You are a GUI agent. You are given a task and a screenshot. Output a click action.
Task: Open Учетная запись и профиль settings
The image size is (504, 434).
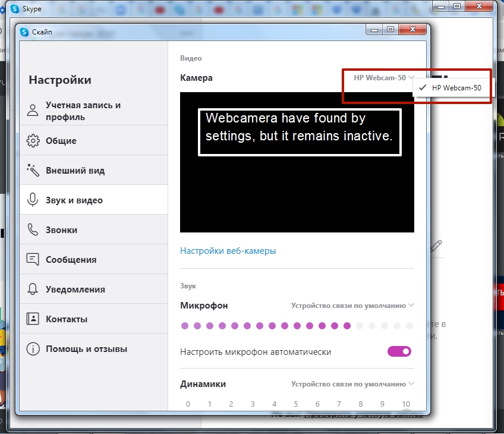pos(93,111)
